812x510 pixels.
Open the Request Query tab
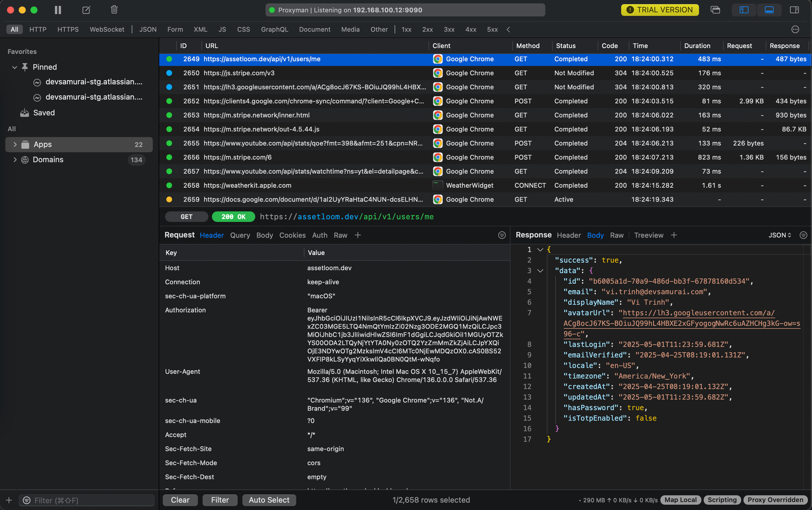(240, 236)
